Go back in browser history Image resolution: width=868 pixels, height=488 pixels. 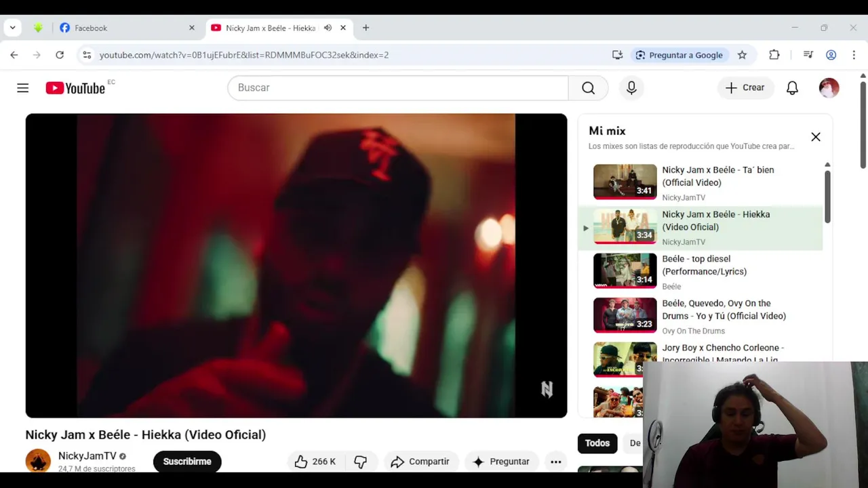pyautogui.click(x=14, y=55)
